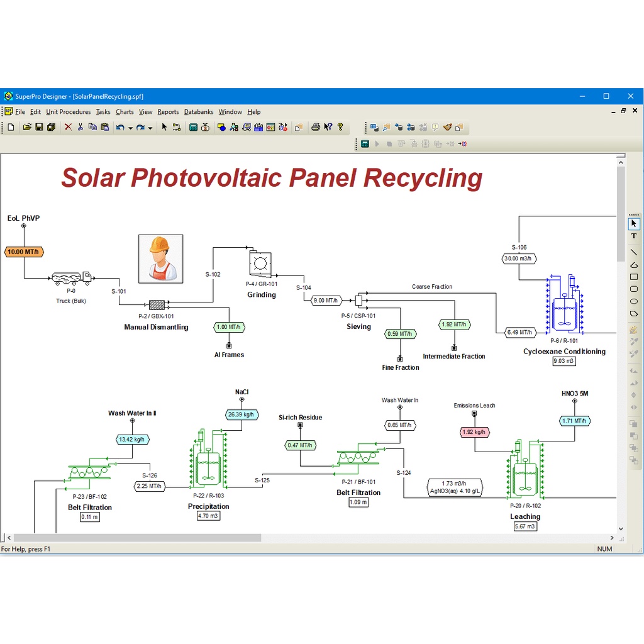Click the horizontal scrollbar thumb
Screen dimensions: 644x644
(x=137, y=538)
